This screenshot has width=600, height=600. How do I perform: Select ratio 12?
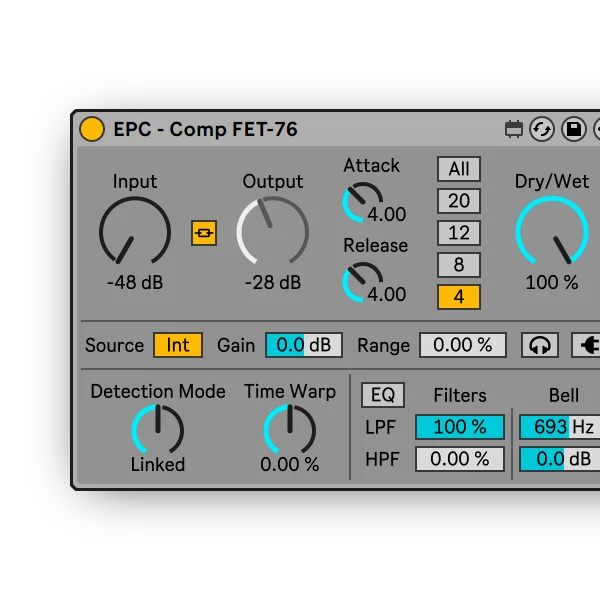coord(459,233)
